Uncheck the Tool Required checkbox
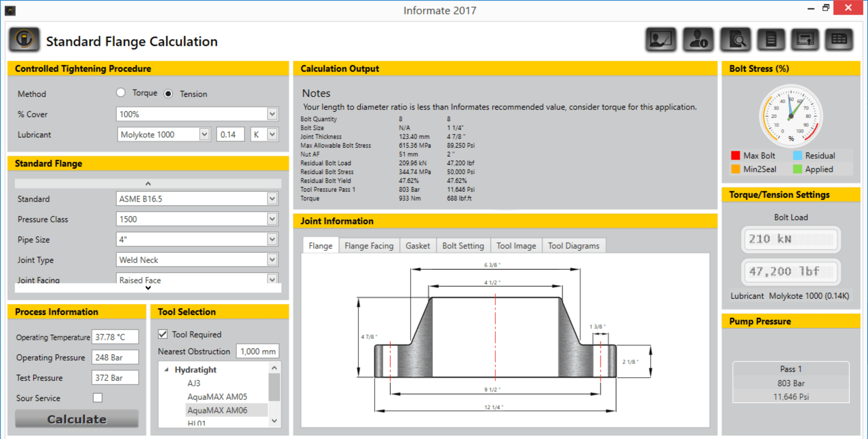This screenshot has height=439, width=868. point(163,334)
